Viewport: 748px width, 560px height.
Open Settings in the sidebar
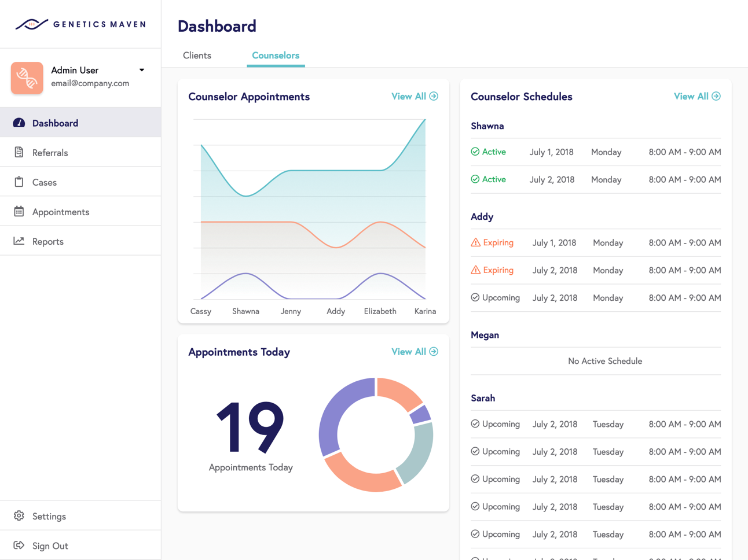pyautogui.click(x=80, y=515)
